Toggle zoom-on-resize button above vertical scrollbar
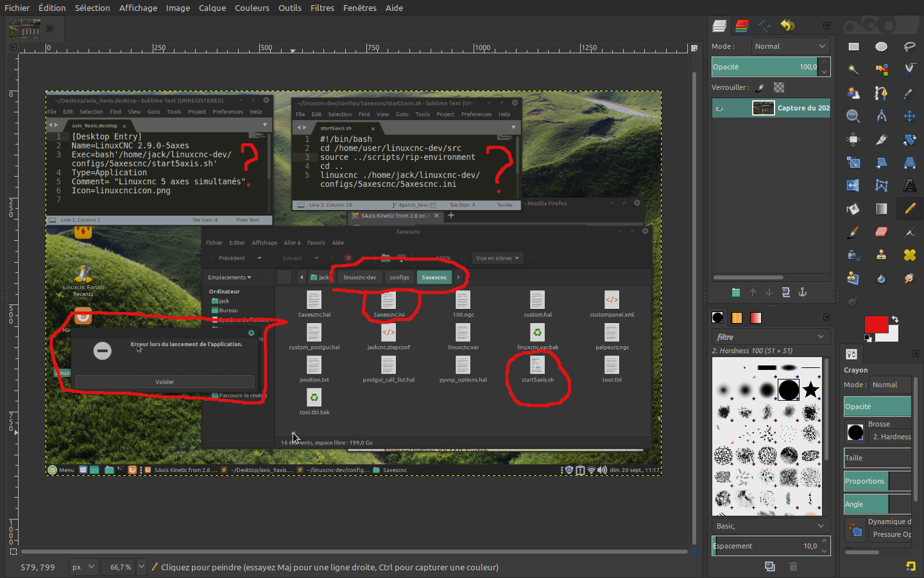924x578 pixels. [694, 48]
